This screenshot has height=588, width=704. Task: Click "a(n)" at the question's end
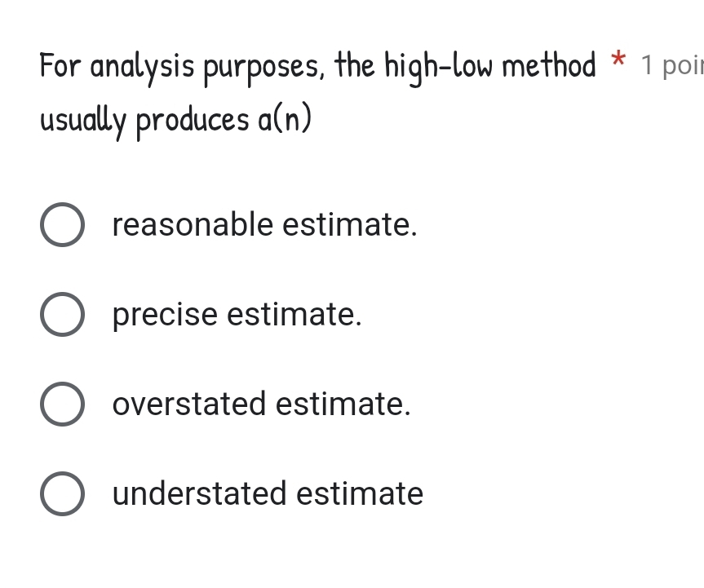coord(285,121)
